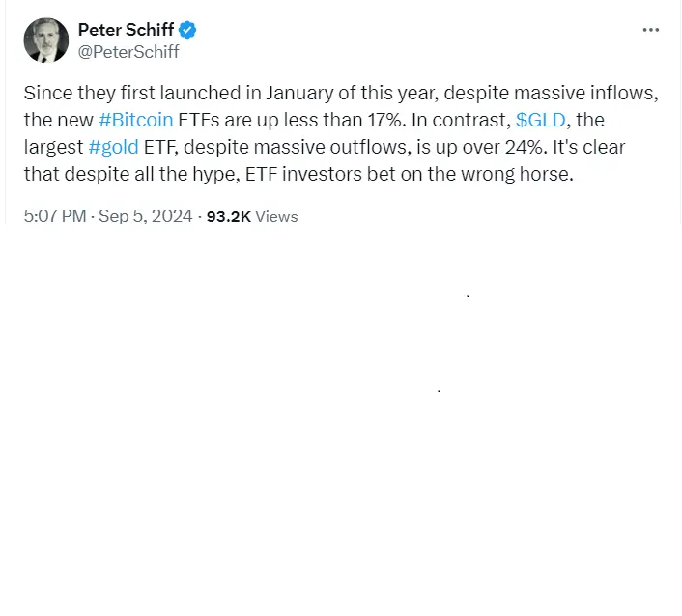Open Peter Schiff's profile picture
The height and width of the screenshot is (616, 682).
click(x=46, y=40)
